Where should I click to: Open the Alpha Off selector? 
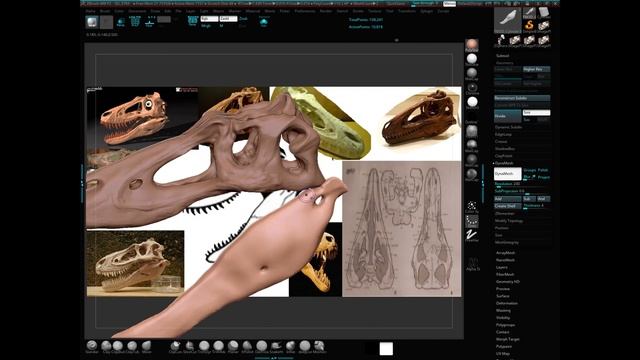tap(473, 264)
